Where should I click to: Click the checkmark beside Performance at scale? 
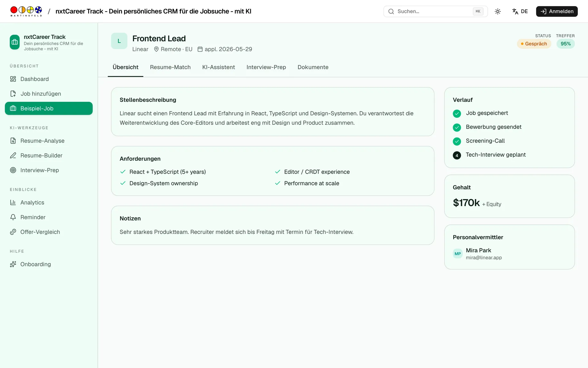(277, 183)
